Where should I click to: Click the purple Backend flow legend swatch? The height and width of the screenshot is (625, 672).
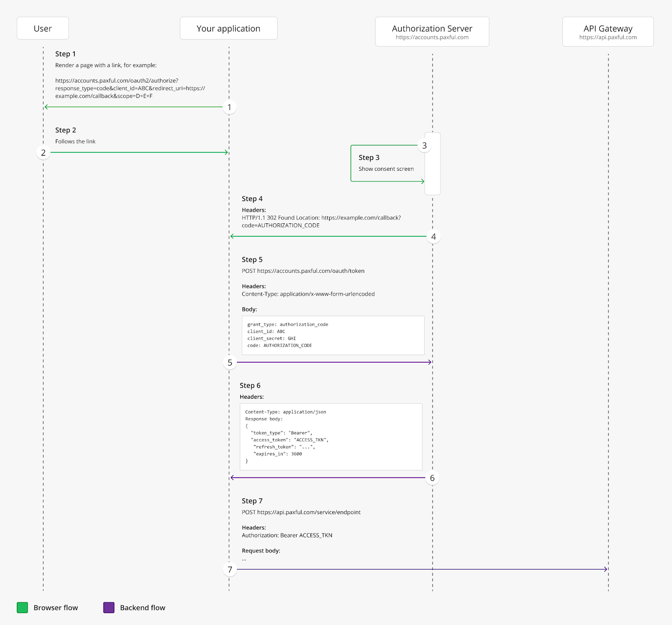click(x=109, y=607)
